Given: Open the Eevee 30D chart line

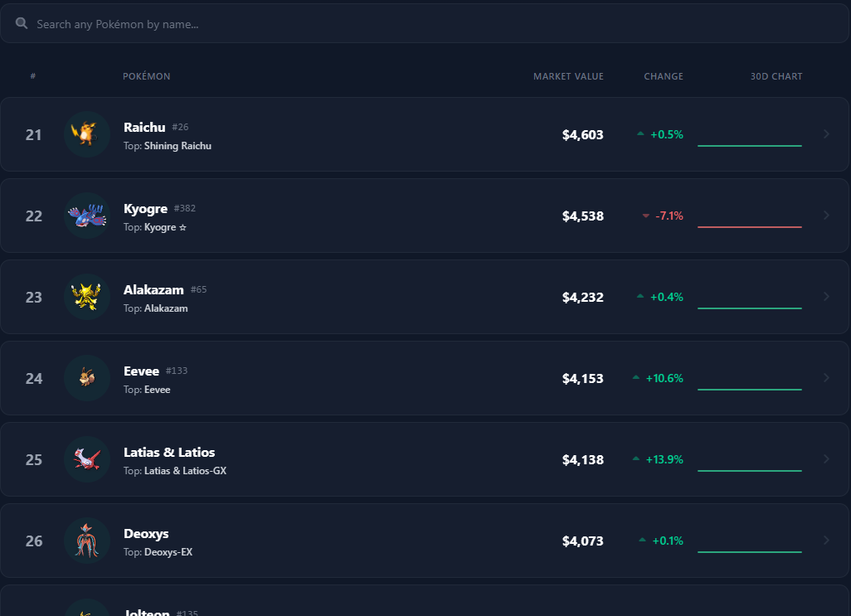Looking at the screenshot, I should click(750, 390).
